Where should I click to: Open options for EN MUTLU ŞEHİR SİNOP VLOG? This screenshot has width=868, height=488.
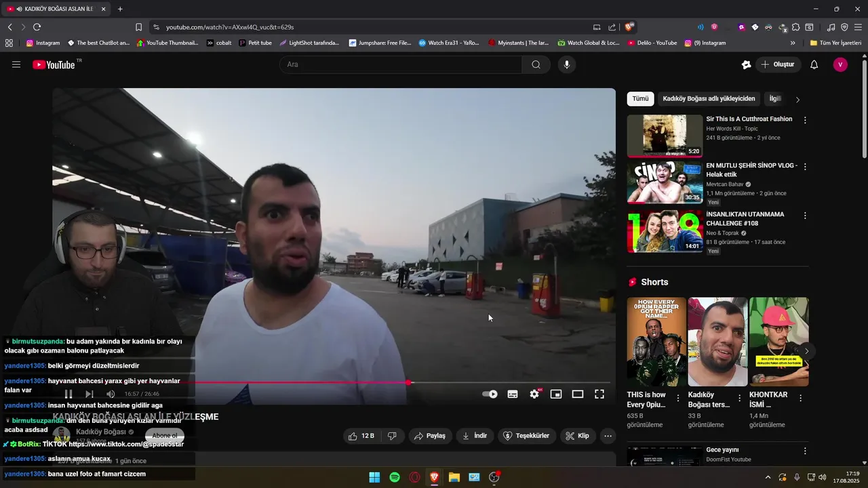tap(805, 167)
